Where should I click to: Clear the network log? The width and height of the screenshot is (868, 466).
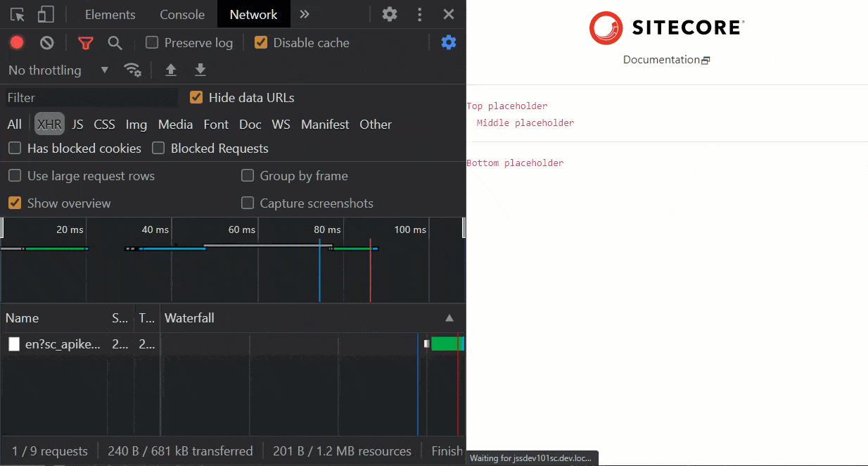pos(46,42)
